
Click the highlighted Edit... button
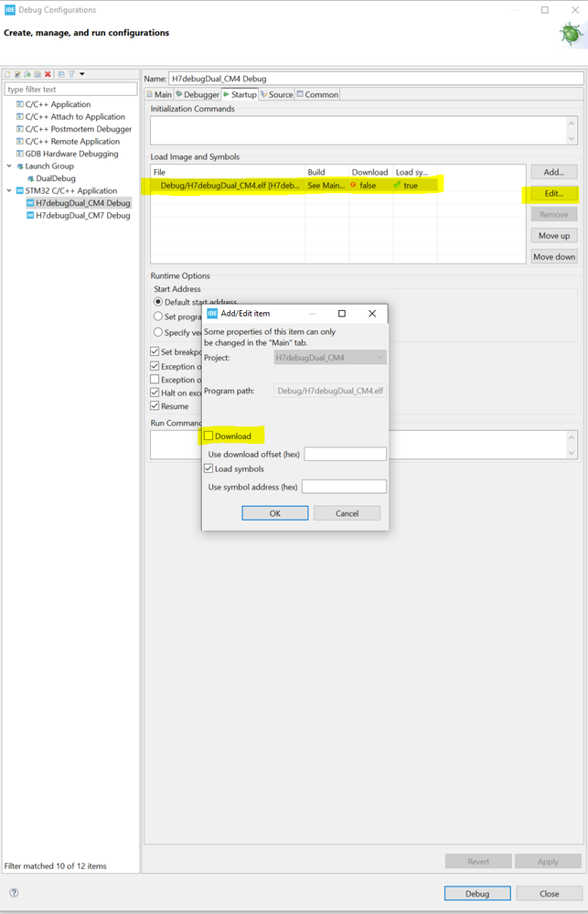pyautogui.click(x=553, y=193)
